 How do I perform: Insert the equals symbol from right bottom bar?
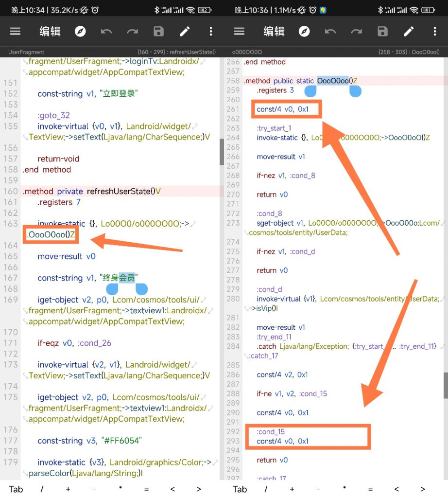[370, 489]
